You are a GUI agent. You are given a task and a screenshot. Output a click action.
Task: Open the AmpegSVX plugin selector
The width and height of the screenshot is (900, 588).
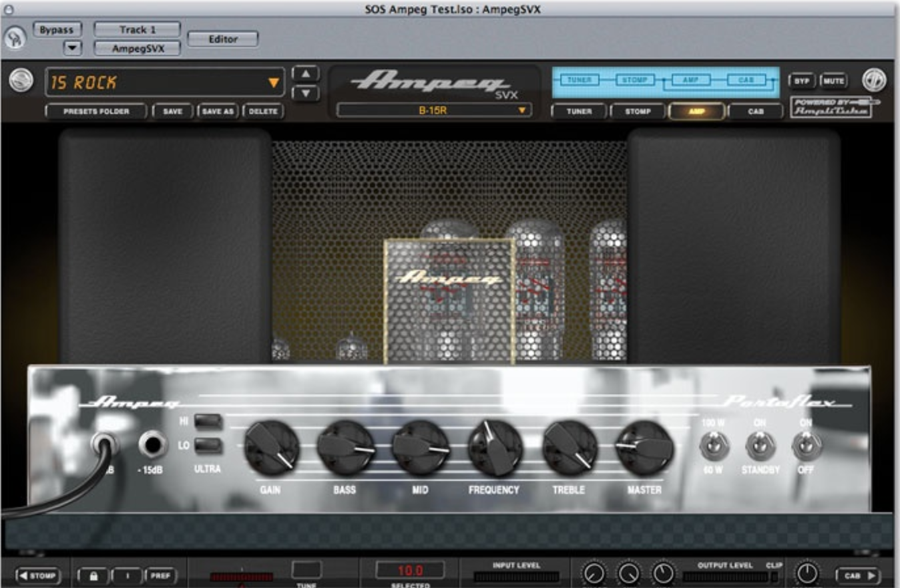point(137,49)
